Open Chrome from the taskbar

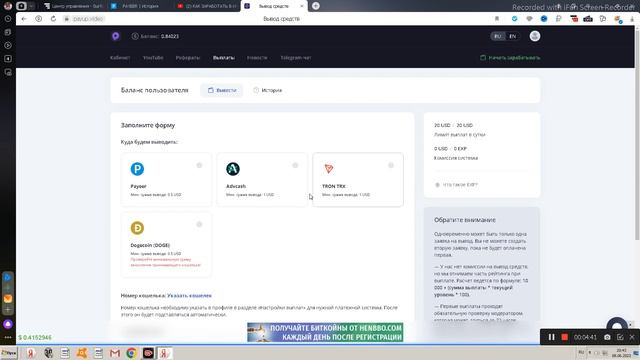click(131, 353)
